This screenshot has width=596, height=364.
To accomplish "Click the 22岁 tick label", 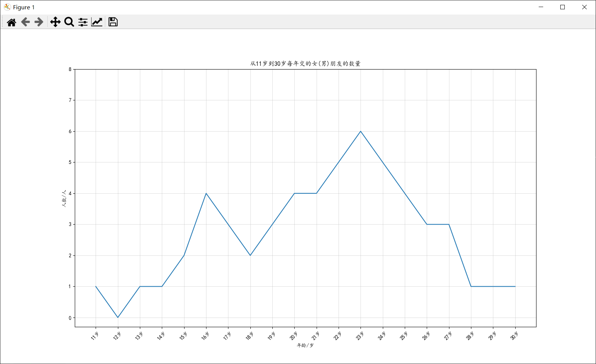I will [x=338, y=336].
